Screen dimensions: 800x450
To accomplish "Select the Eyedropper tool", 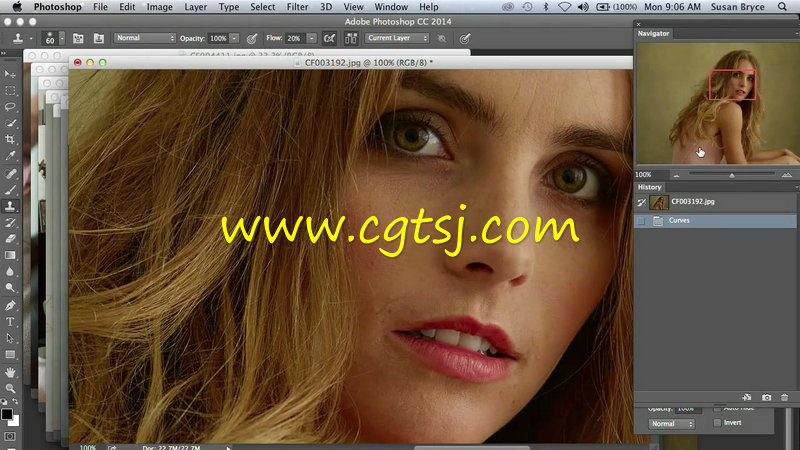I will click(10, 156).
